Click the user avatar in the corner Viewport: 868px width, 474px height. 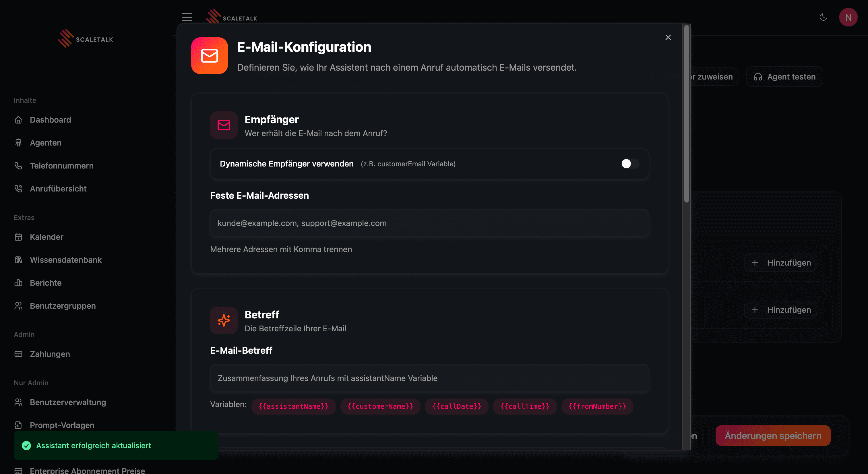(848, 17)
